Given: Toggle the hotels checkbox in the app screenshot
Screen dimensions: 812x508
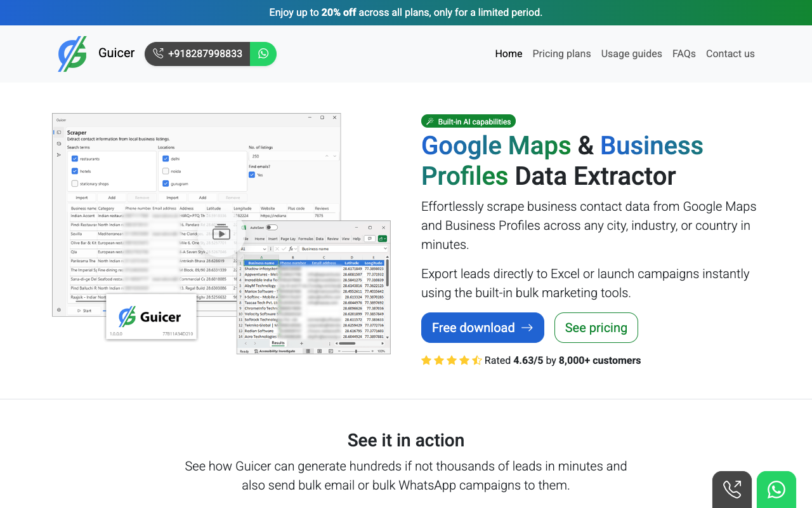Looking at the screenshot, I should coord(75,171).
